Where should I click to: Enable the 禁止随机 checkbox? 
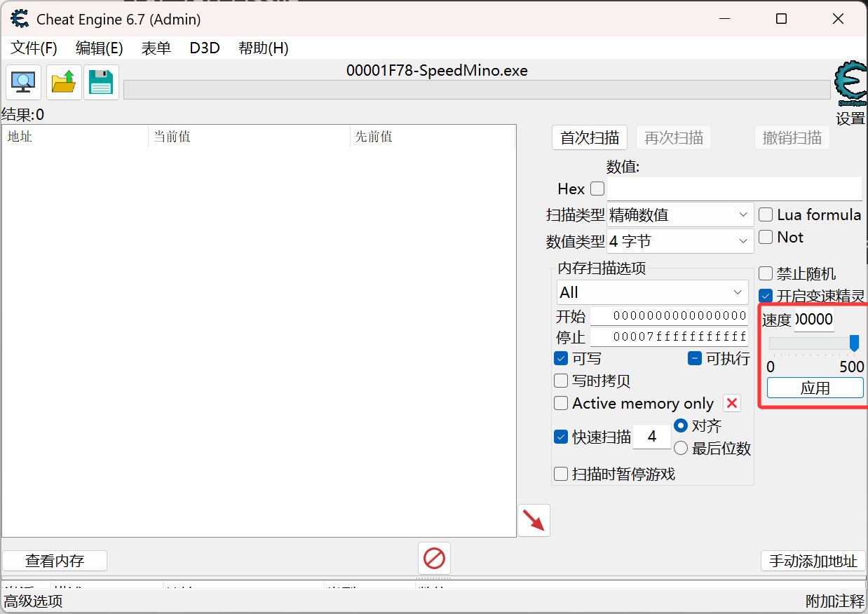766,273
